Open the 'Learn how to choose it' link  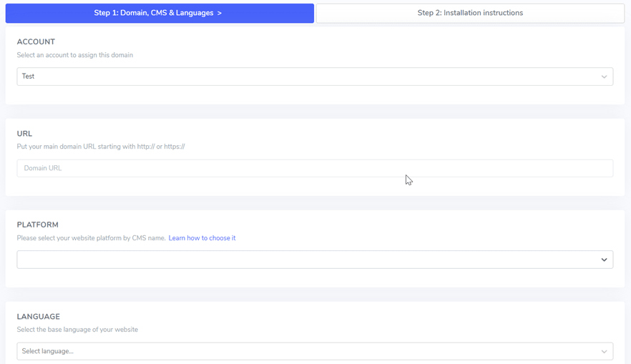[202, 238]
